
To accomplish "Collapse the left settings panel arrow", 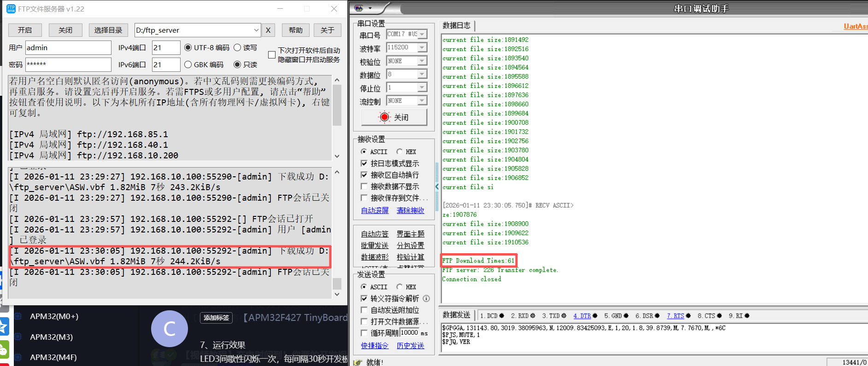I will [x=437, y=186].
